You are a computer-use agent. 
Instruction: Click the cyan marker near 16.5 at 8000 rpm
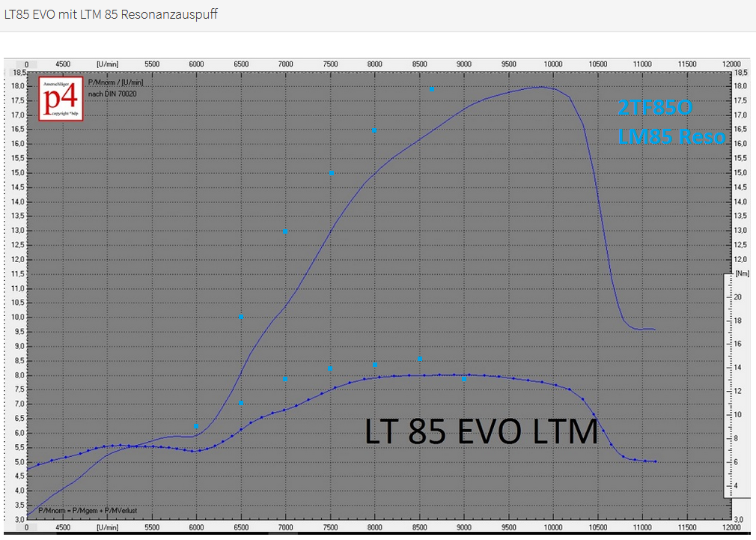[374, 131]
